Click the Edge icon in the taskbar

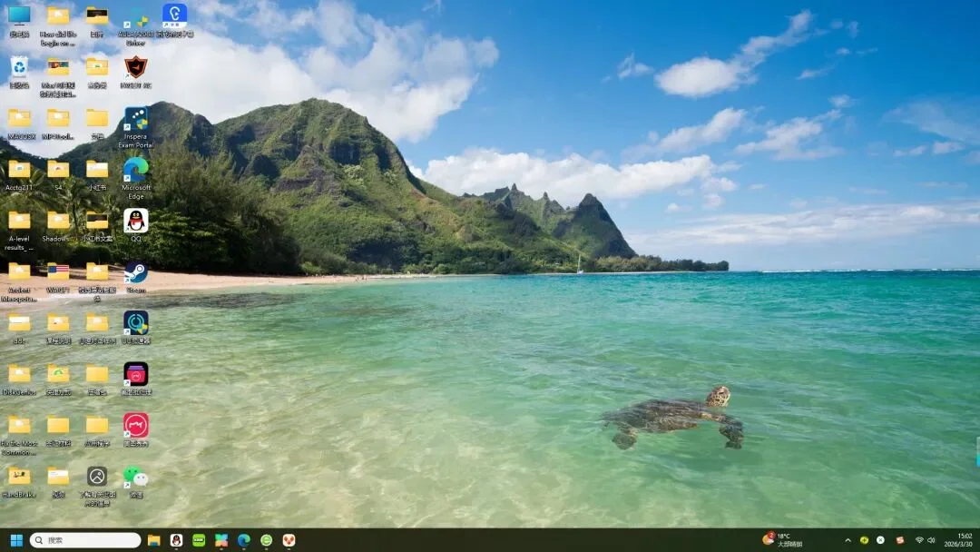(x=243, y=540)
